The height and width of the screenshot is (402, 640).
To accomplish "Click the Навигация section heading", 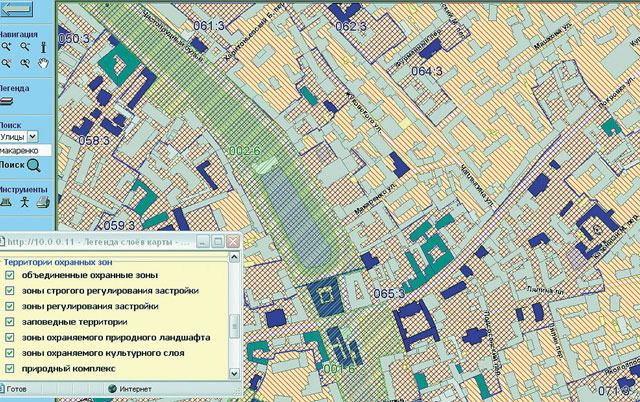I will pos(19,34).
